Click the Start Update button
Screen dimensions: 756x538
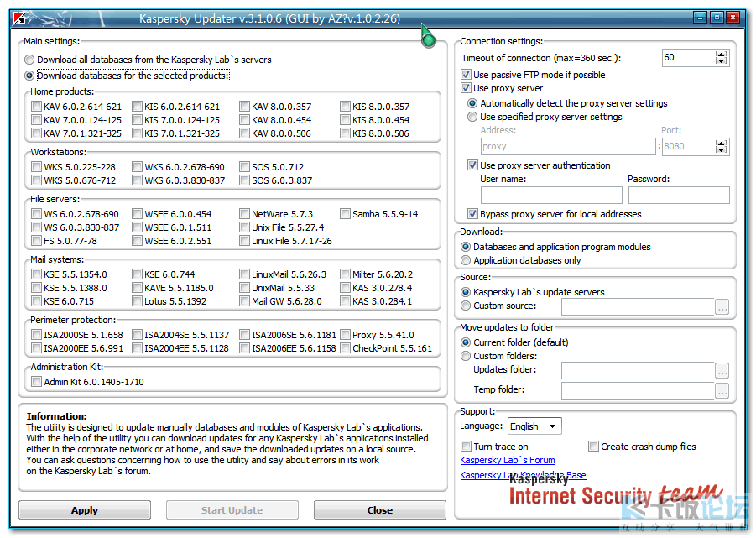point(232,510)
